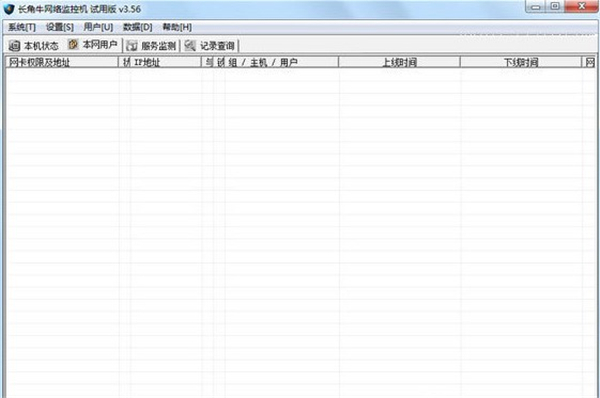Open the 数据[D] menu
600x398 pixels.
(x=137, y=27)
